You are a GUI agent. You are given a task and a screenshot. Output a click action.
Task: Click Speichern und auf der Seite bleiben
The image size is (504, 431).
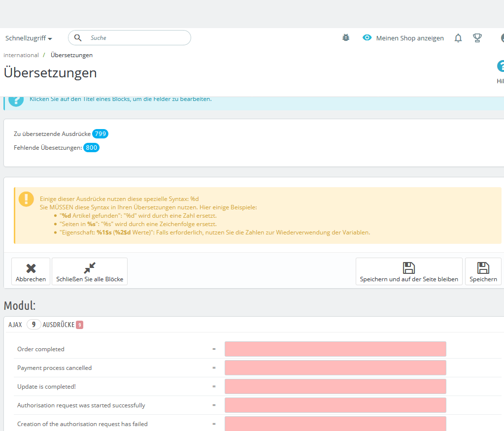409,271
